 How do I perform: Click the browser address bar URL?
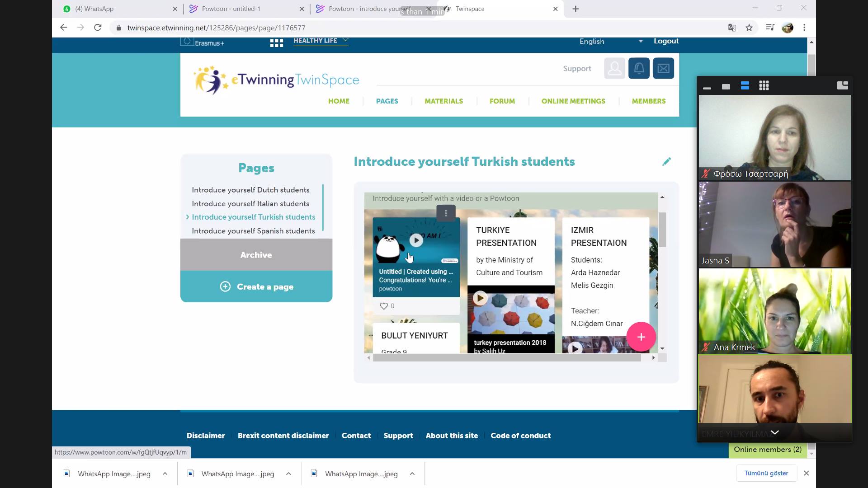click(x=216, y=28)
